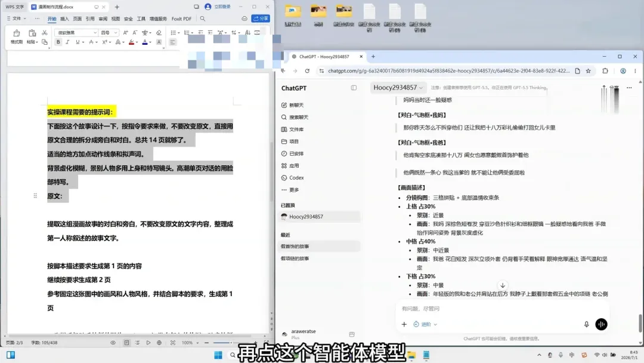Reload the ChatGPT browser page
This screenshot has width=644, height=363.
point(307,70)
